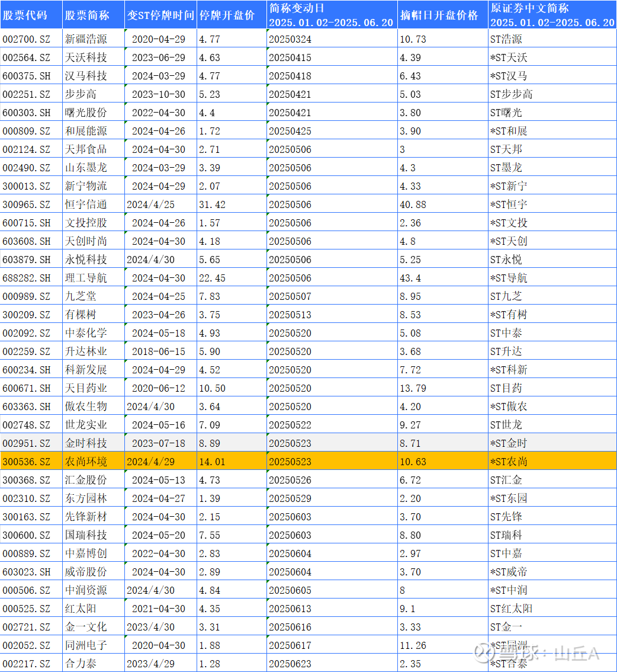The height and width of the screenshot is (672, 617).
Task: Select stock code cell 002700.SZ
Action: [x=31, y=39]
